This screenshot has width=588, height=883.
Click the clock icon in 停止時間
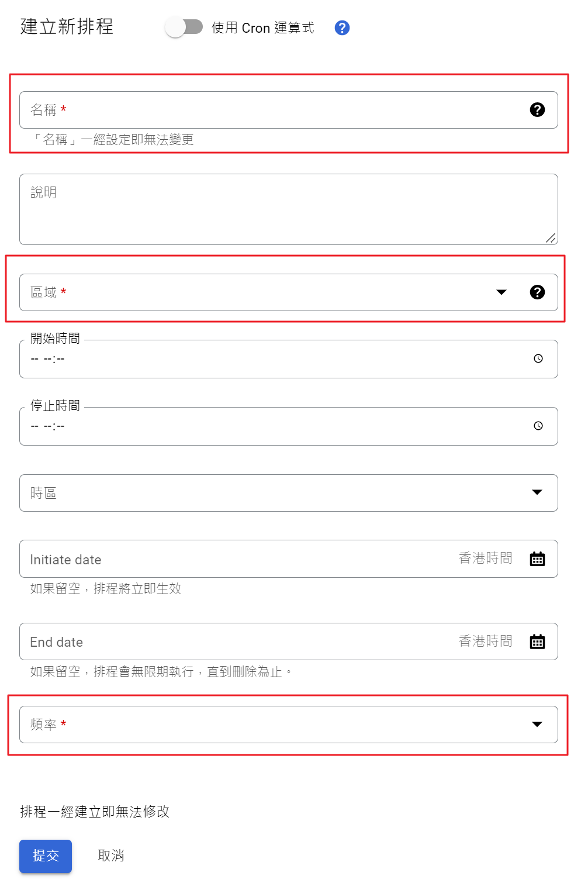tap(538, 427)
